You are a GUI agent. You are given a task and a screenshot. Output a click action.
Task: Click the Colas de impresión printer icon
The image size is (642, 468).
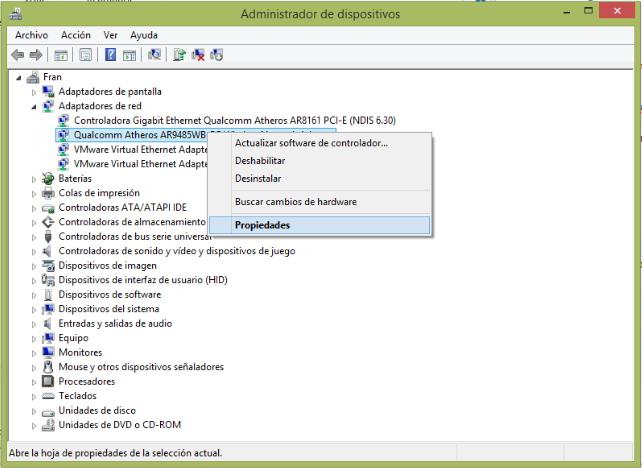click(48, 192)
